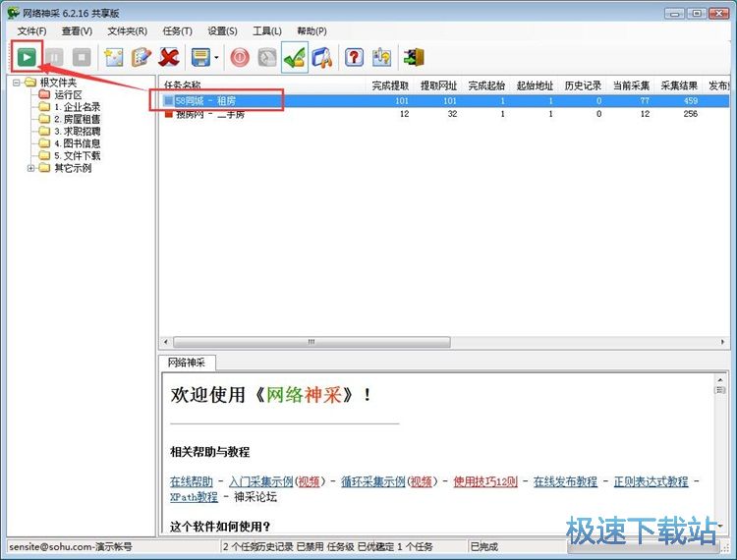Click the grayed Pause task button

[x=54, y=57]
